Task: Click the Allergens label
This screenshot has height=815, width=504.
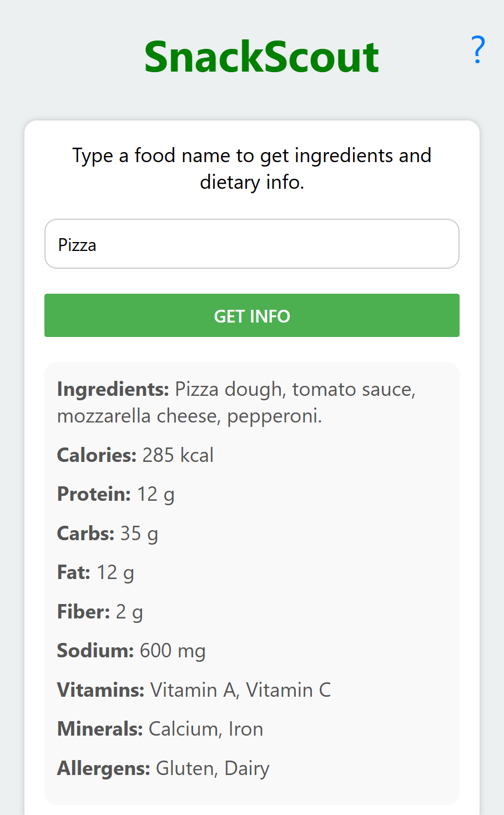Action: pyautogui.click(x=104, y=768)
